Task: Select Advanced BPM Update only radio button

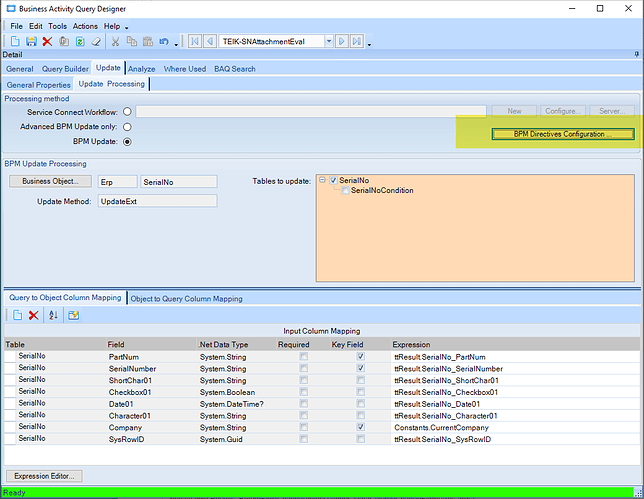Action: coord(127,127)
